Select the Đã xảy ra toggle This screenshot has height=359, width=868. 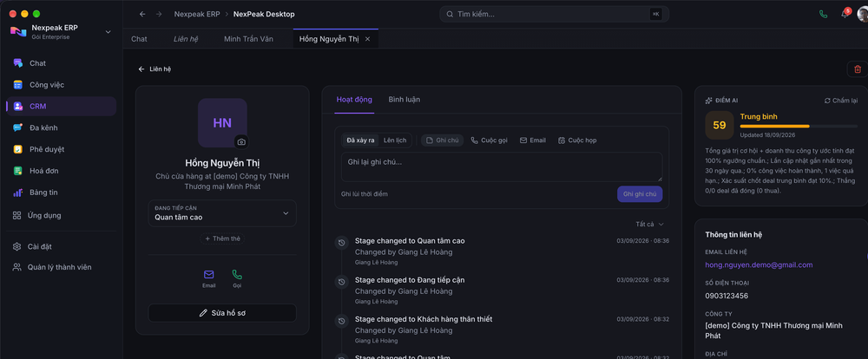point(360,140)
